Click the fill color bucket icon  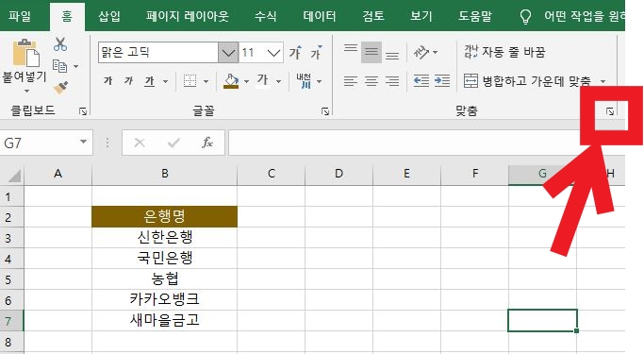[x=231, y=81]
